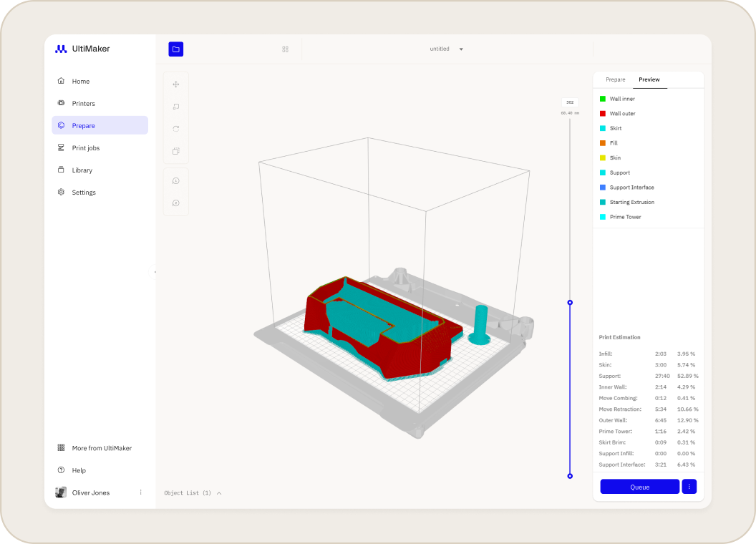Choose extruder 2 icon in viewport toolbar

tap(176, 203)
